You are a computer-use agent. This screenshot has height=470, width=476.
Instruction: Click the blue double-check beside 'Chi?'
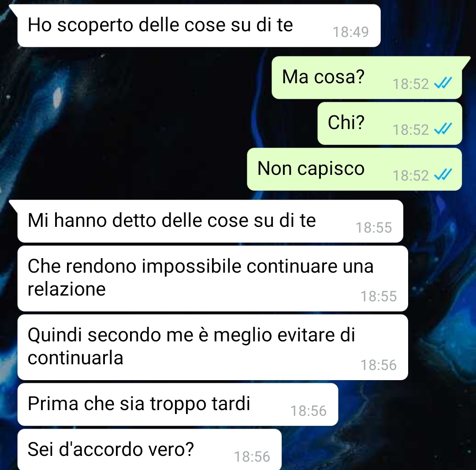(x=443, y=128)
